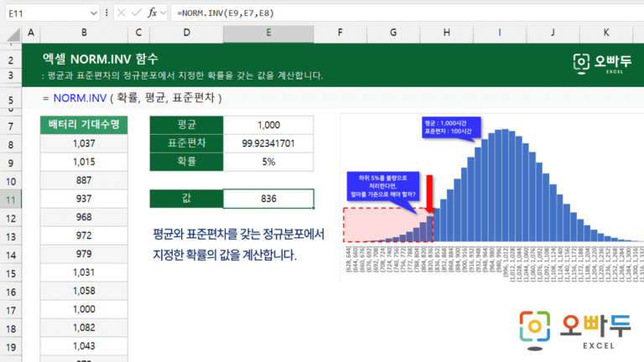Click the 값 label cell
The width and height of the screenshot is (644, 362).
tap(186, 199)
